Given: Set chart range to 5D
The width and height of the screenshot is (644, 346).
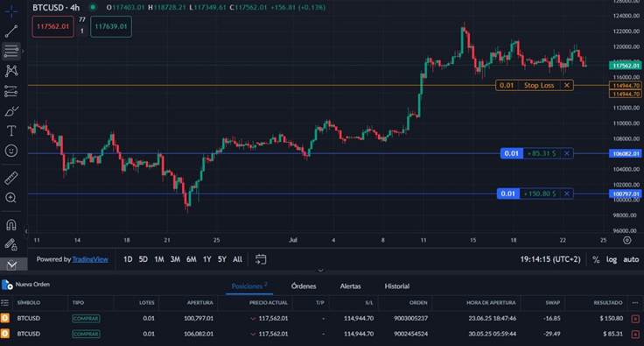Looking at the screenshot, I should click(x=143, y=259).
